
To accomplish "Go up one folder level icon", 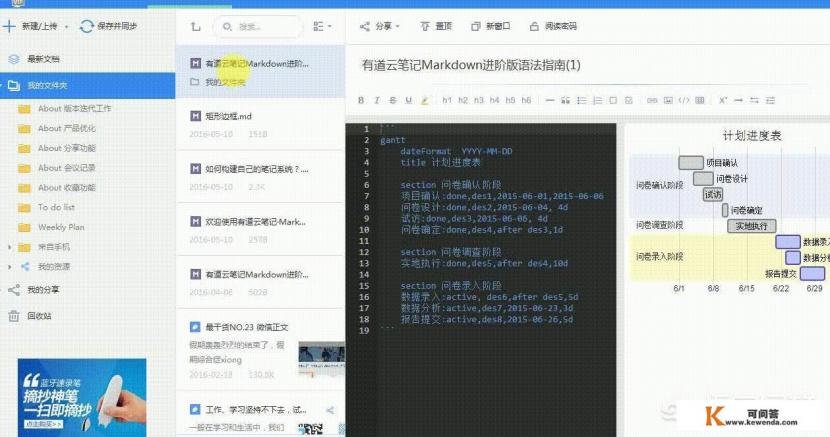I will pos(195,26).
